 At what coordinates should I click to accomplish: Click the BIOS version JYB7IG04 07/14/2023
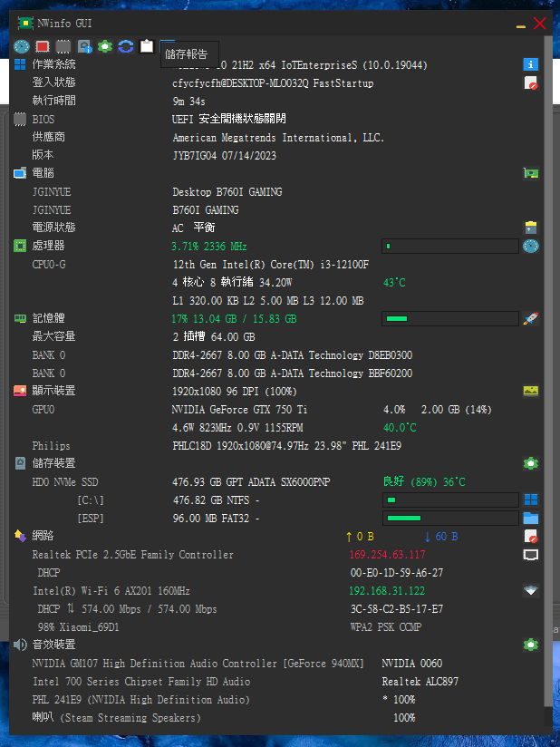225,155
